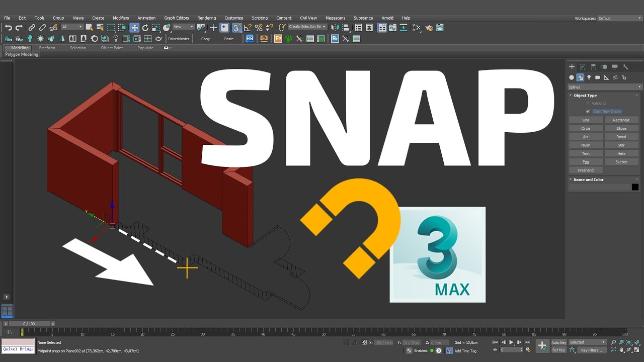The width and height of the screenshot is (644, 362).
Task: Click the Rc plugin icon
Action: (x=335, y=38)
